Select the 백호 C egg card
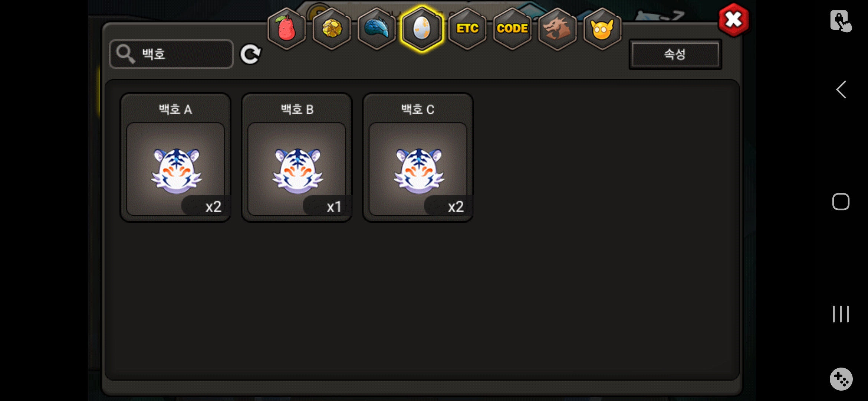This screenshot has height=401, width=868. tap(418, 157)
